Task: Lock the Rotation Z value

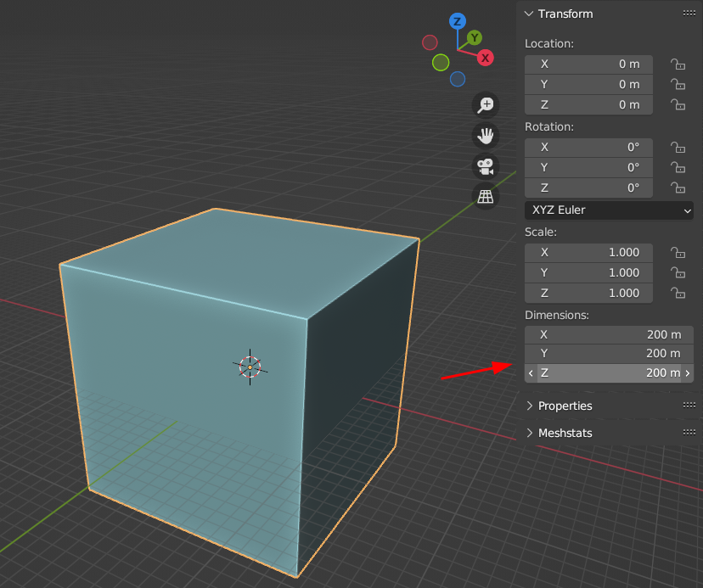Action: pos(678,188)
